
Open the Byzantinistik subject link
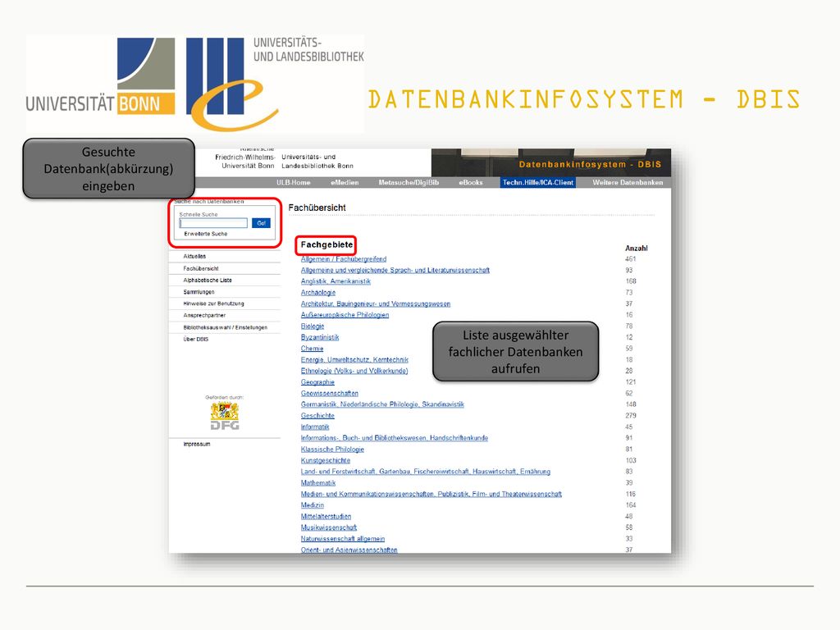(x=320, y=337)
